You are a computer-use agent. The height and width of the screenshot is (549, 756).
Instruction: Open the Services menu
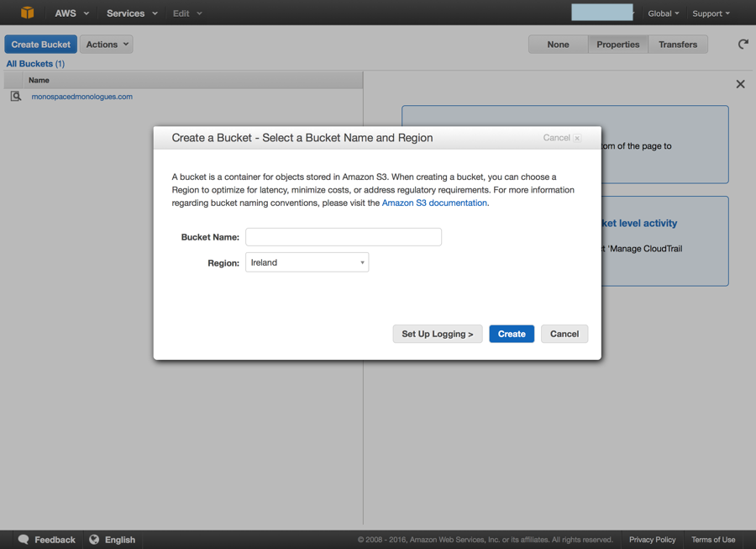(x=132, y=13)
